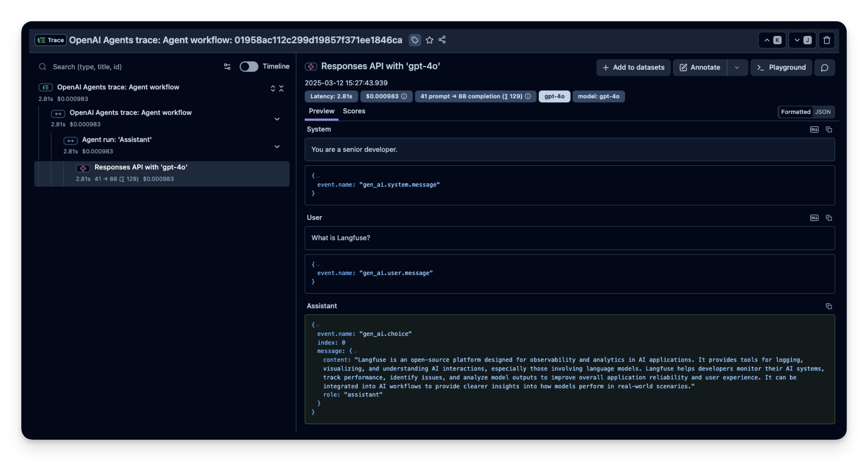
Task: Click 'What is Langfuse?' user message
Action: coord(341,238)
